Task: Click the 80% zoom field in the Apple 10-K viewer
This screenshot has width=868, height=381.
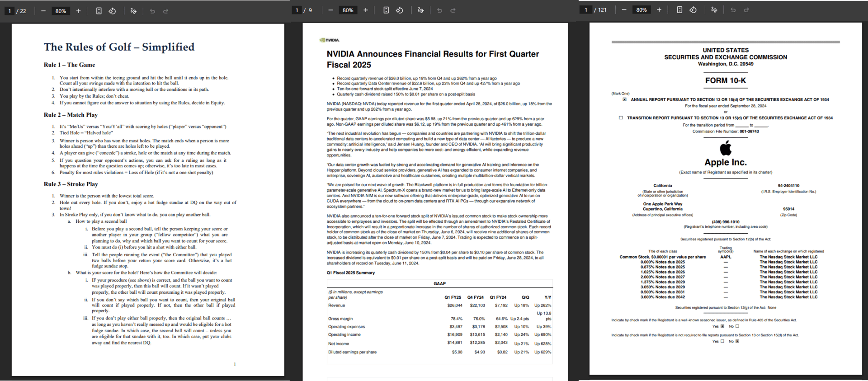Action: [641, 9]
